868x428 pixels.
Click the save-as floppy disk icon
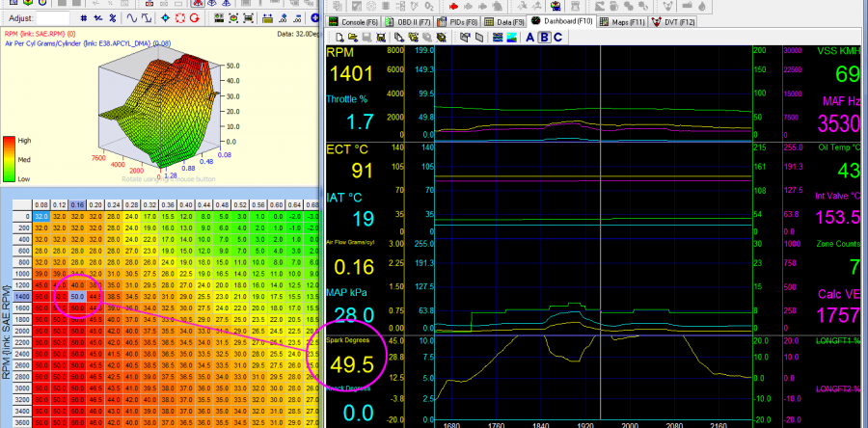(x=381, y=38)
